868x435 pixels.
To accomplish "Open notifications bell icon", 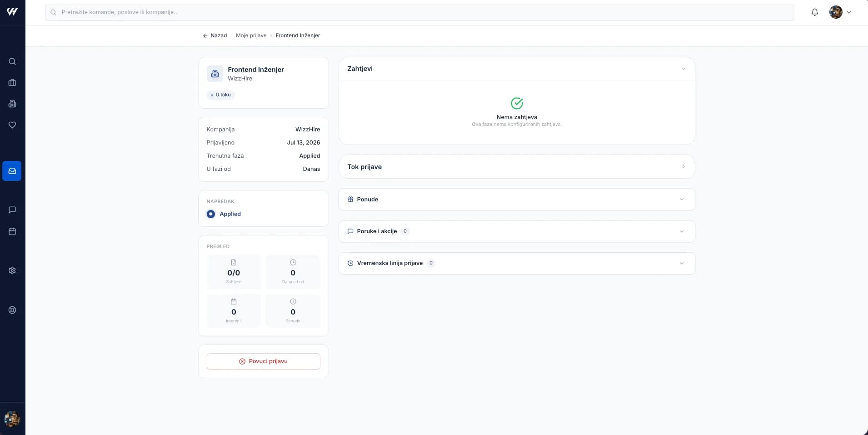I will click(815, 12).
